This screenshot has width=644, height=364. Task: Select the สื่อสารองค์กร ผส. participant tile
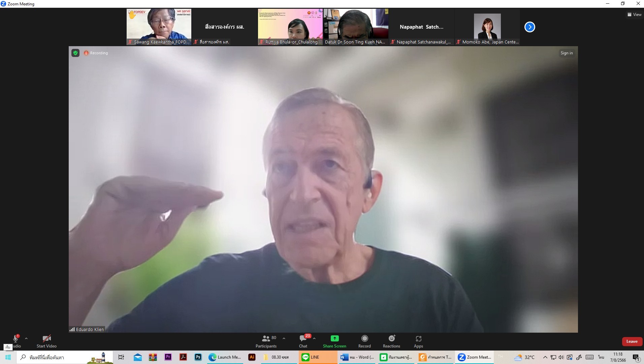coord(224,27)
